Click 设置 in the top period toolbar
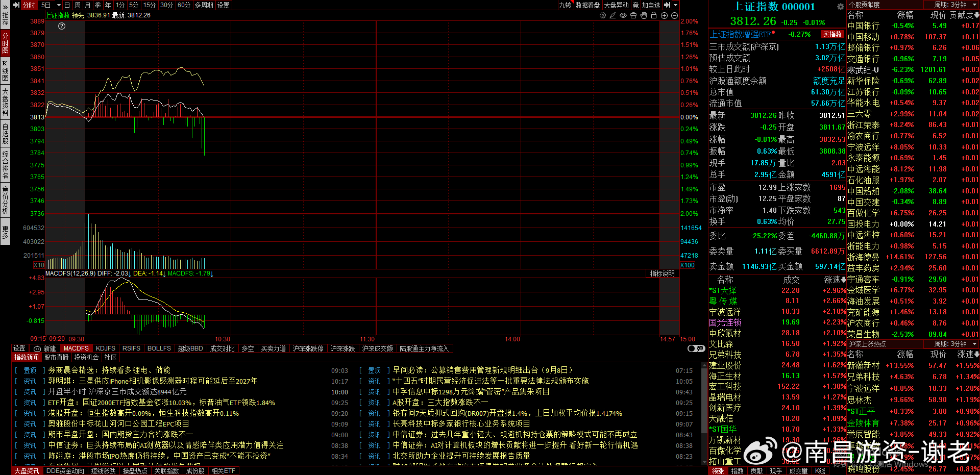The image size is (980, 475). (x=224, y=5)
